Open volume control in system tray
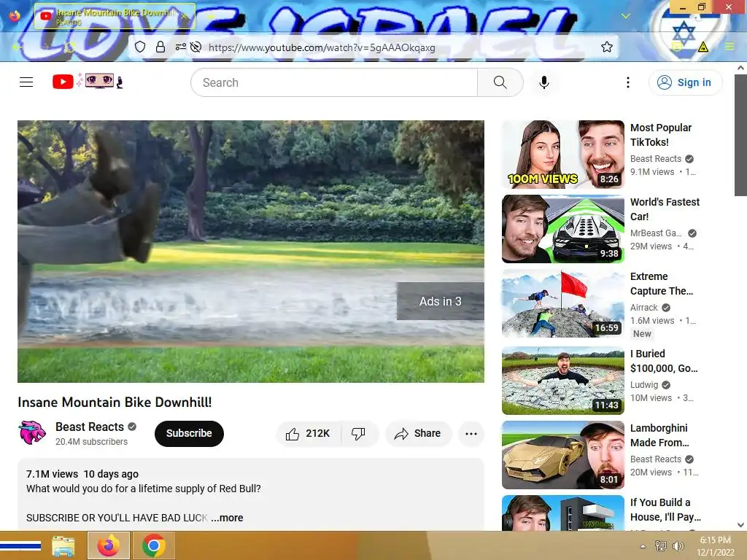 click(x=678, y=545)
